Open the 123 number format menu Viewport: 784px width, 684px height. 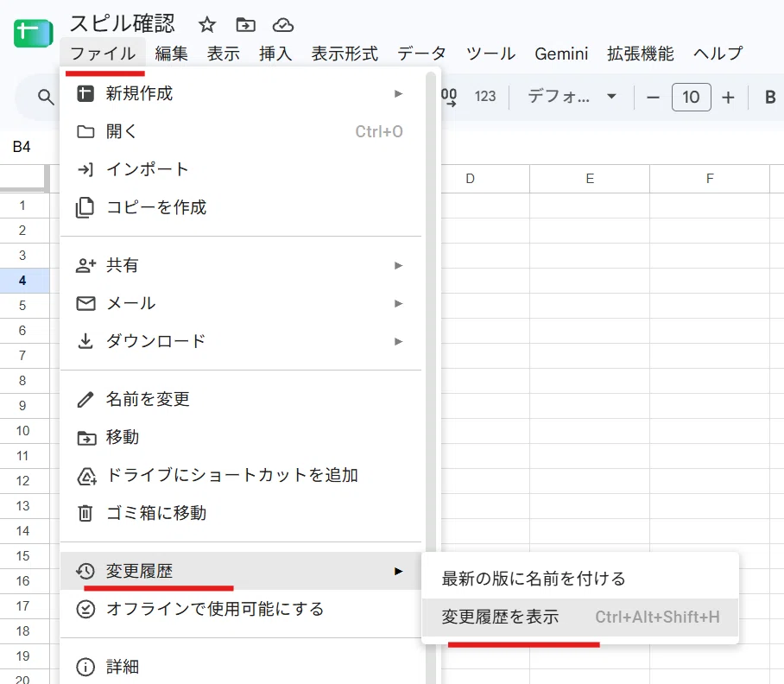coord(485,96)
